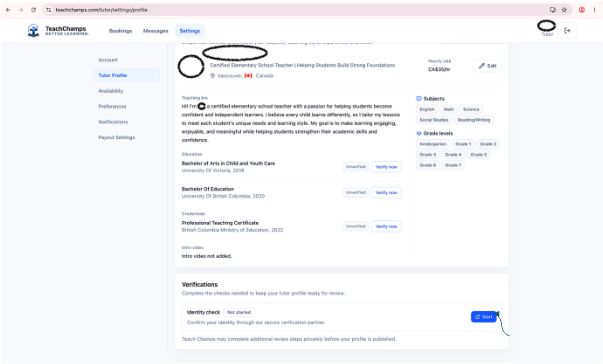
Task: Click the address bar URL field
Action: click(x=296, y=10)
